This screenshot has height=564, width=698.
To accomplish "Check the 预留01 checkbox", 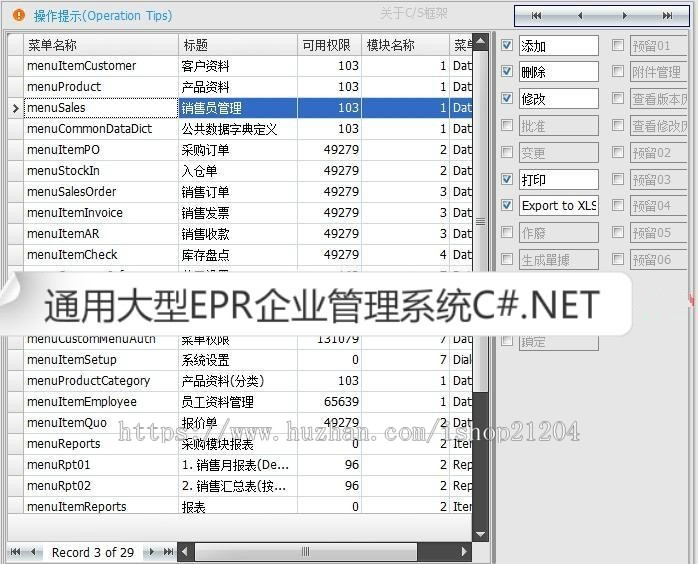I will point(618,45).
